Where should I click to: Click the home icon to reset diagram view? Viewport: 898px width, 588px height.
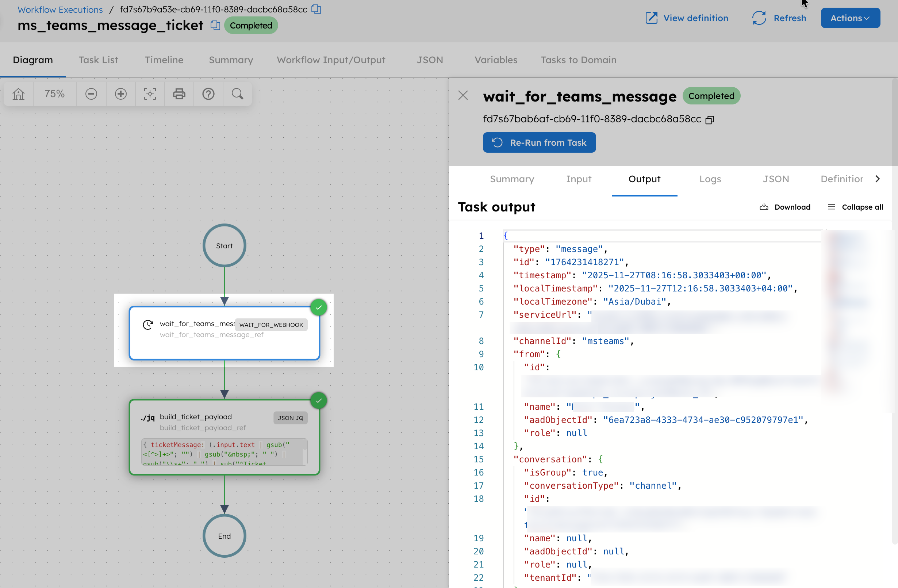tap(18, 93)
